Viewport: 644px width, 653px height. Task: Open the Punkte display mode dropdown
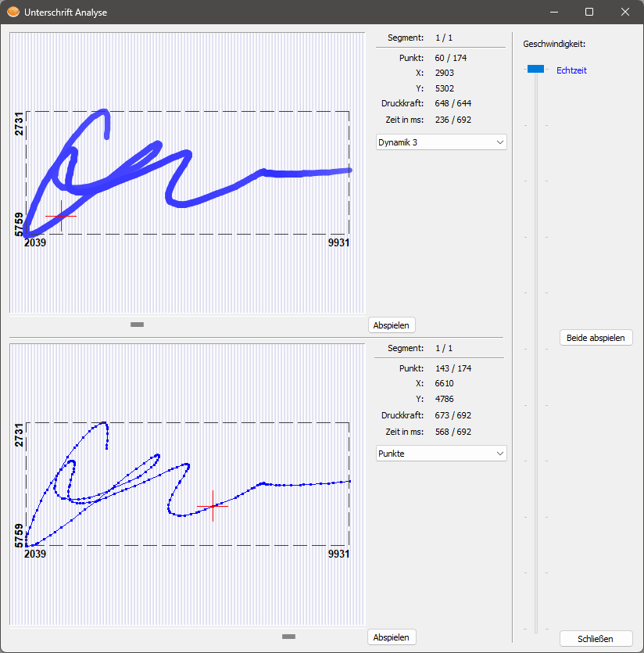coord(441,454)
